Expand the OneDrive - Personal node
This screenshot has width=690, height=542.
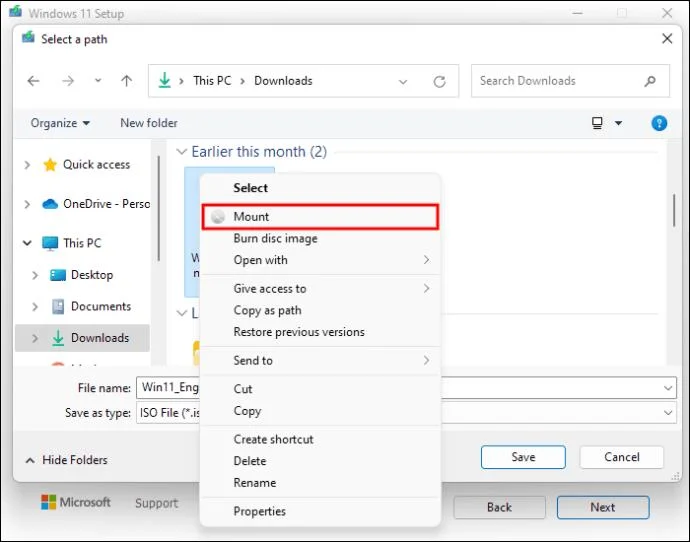pos(27,204)
